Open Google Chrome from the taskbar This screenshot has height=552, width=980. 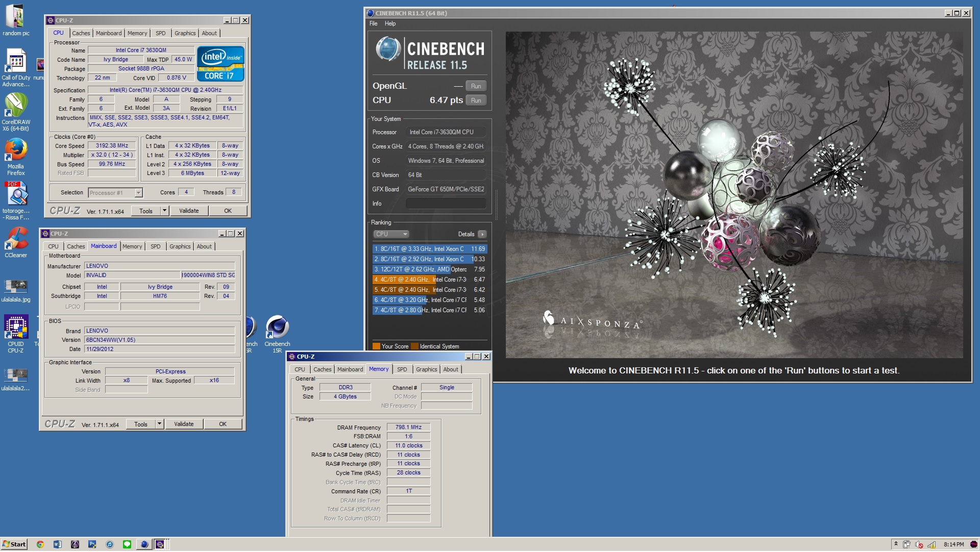pos(40,545)
